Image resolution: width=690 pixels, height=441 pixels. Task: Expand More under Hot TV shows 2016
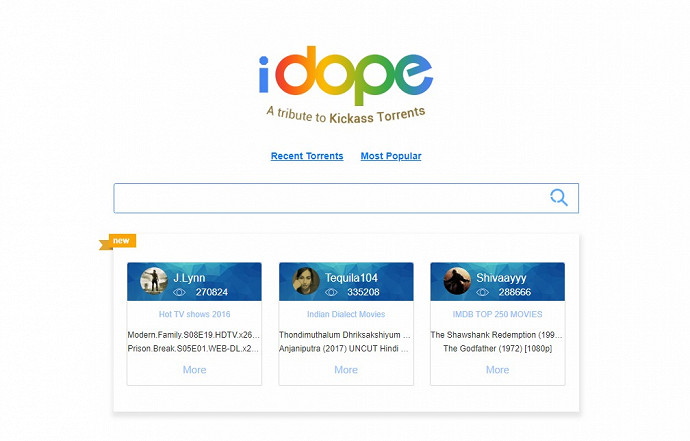[x=194, y=370]
